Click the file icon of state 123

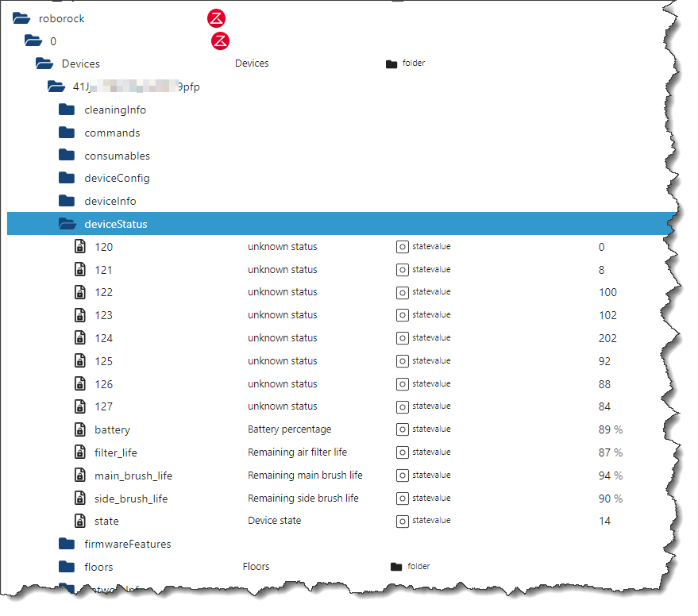[79, 314]
